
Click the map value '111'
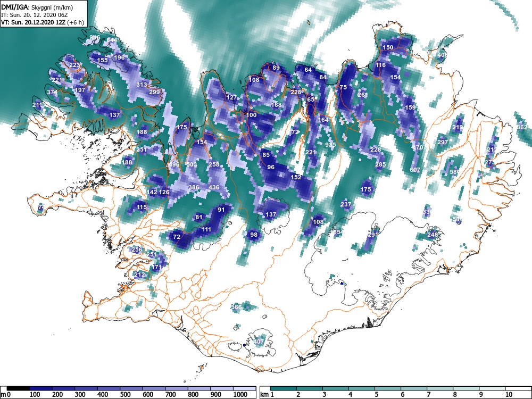click(206, 230)
